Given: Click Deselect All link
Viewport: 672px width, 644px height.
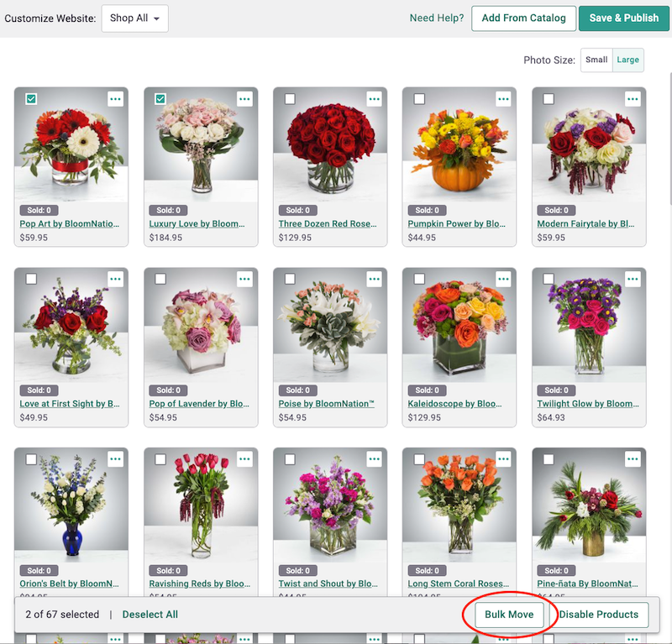Looking at the screenshot, I should tap(150, 615).
